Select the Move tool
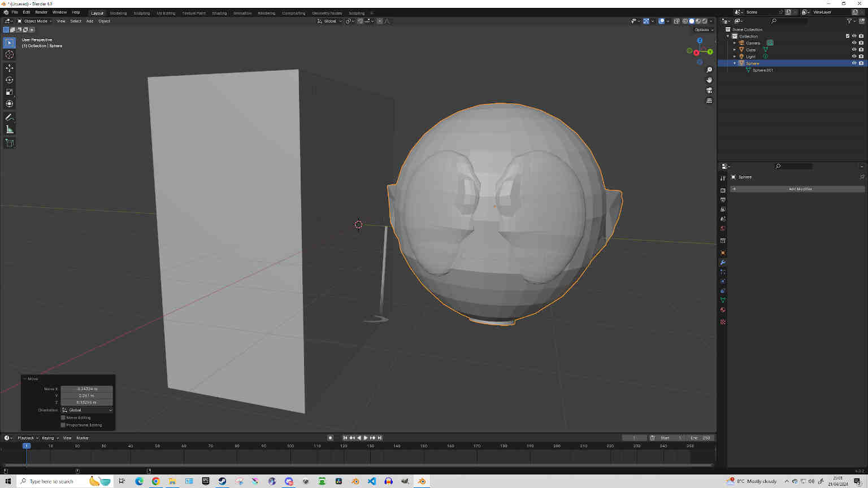 click(9, 68)
